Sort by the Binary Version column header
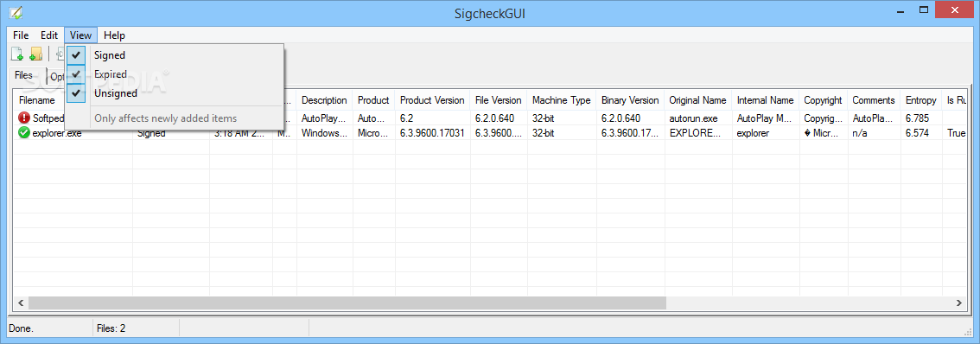The width and height of the screenshot is (980, 344). [630, 100]
